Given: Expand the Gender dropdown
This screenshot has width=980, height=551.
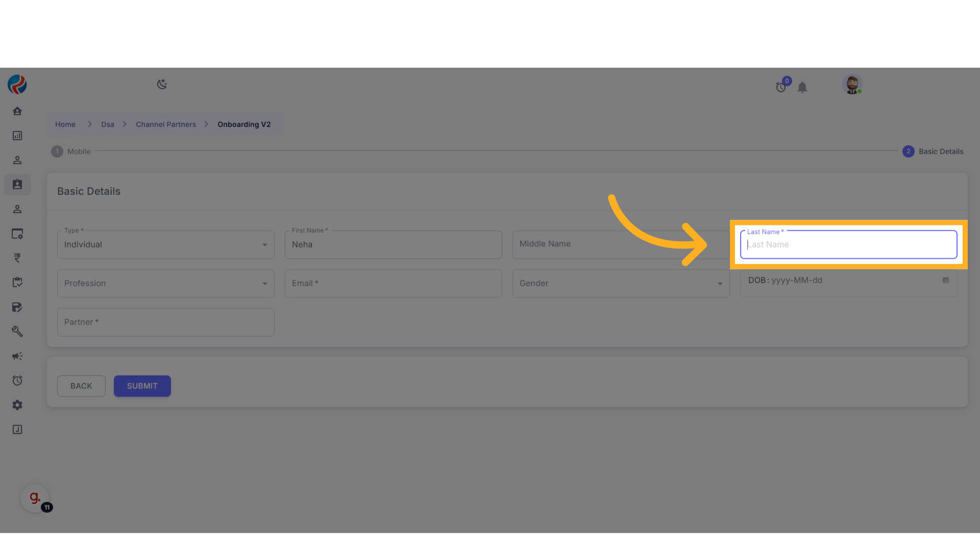Looking at the screenshot, I should pyautogui.click(x=621, y=284).
